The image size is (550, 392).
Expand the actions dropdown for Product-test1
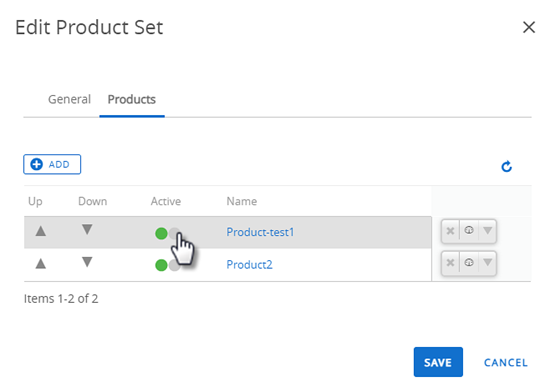click(487, 231)
